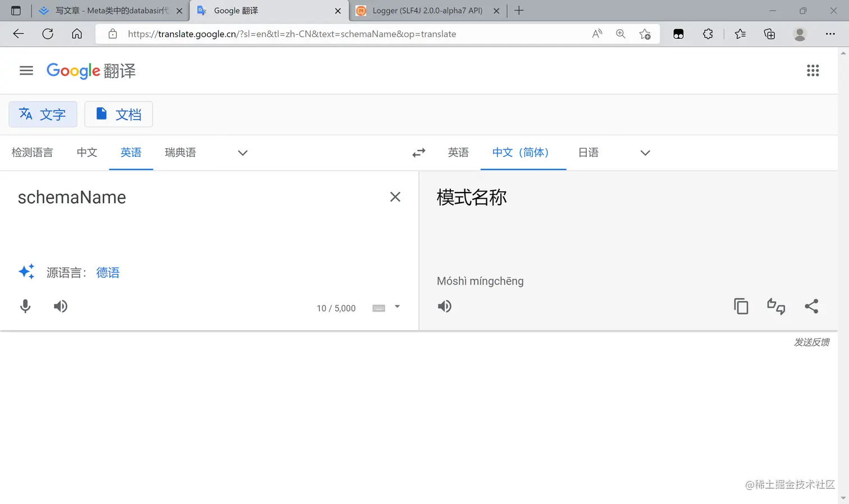Click the address bar URL
Screen dimensions: 849x504
(292, 34)
